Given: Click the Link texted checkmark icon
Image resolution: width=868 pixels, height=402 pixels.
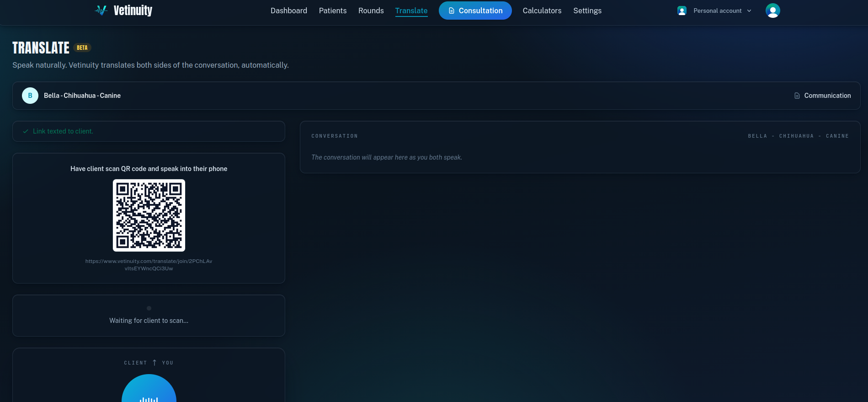Looking at the screenshot, I should (26, 131).
